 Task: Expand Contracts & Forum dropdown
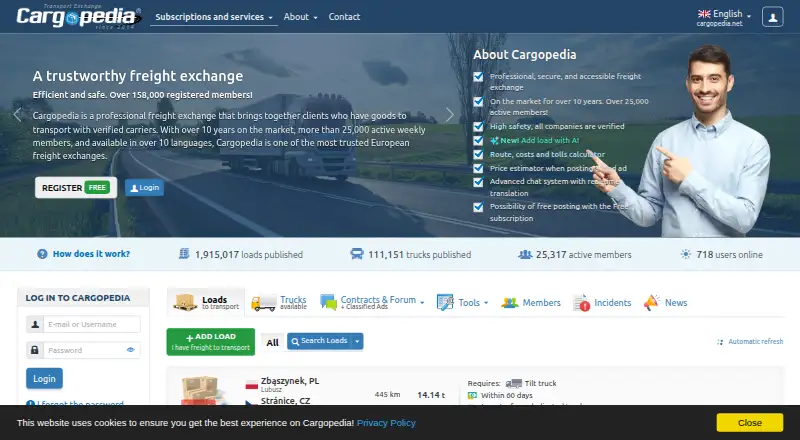tap(422, 302)
